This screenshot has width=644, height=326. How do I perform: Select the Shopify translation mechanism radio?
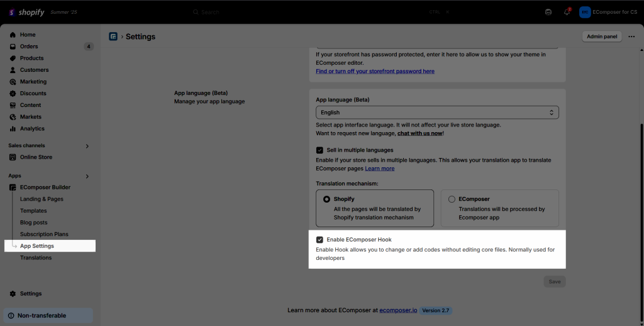click(x=326, y=199)
